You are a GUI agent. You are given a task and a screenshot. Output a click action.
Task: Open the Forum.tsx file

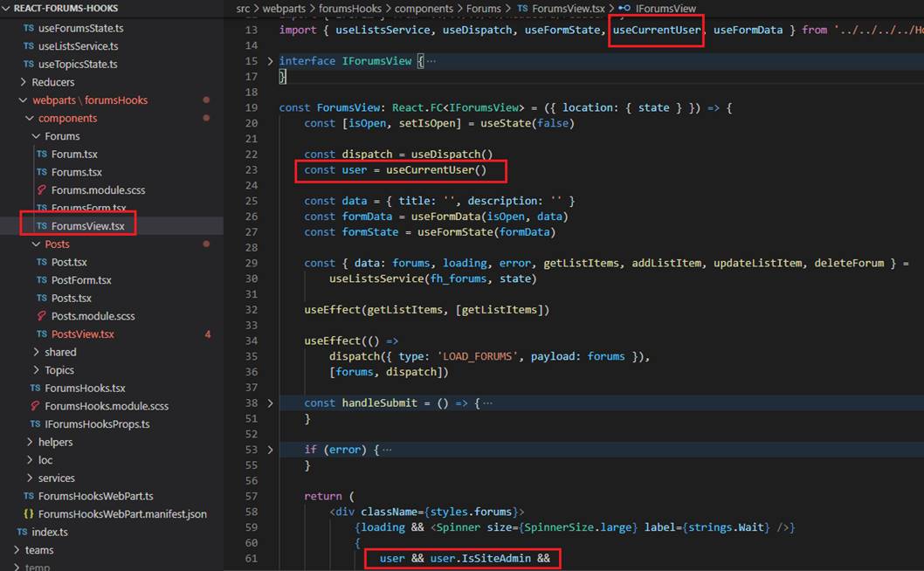click(73, 155)
